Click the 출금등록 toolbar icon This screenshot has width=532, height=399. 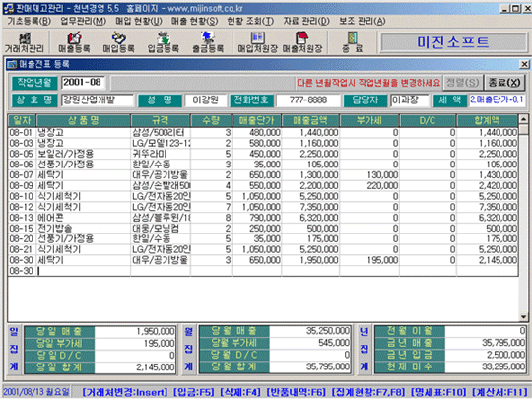pyautogui.click(x=208, y=42)
